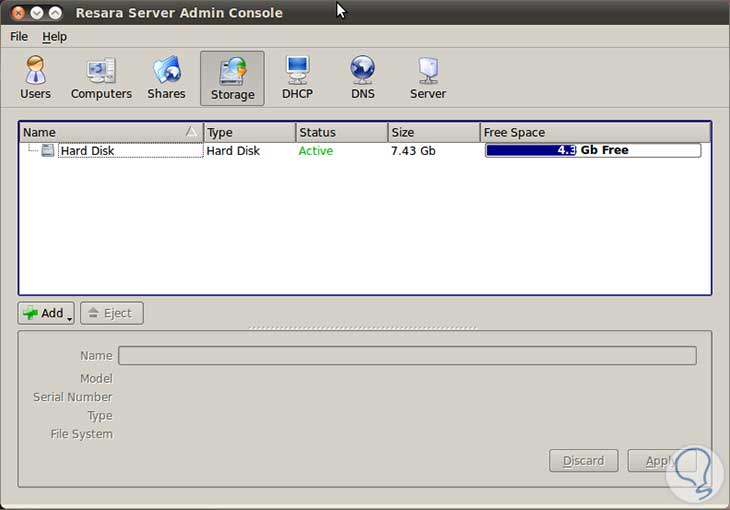Open the DNS settings section
Image resolution: width=730 pixels, height=510 pixels.
pos(363,78)
